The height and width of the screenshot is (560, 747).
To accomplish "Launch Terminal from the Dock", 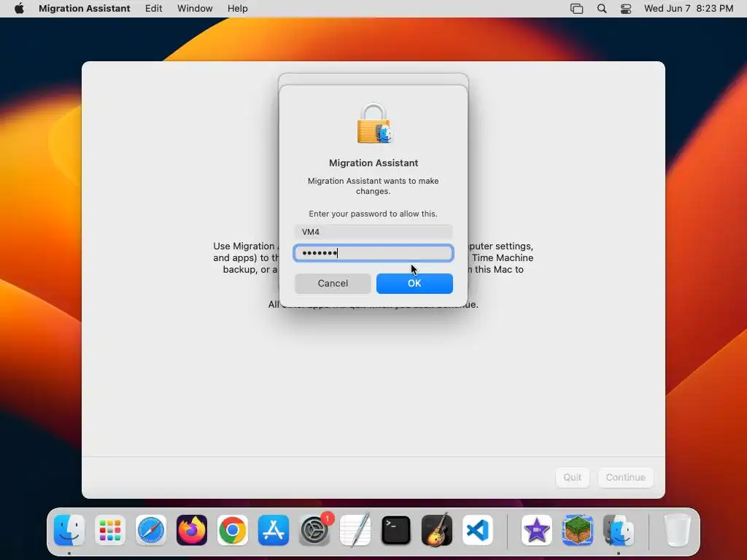I will [x=396, y=530].
